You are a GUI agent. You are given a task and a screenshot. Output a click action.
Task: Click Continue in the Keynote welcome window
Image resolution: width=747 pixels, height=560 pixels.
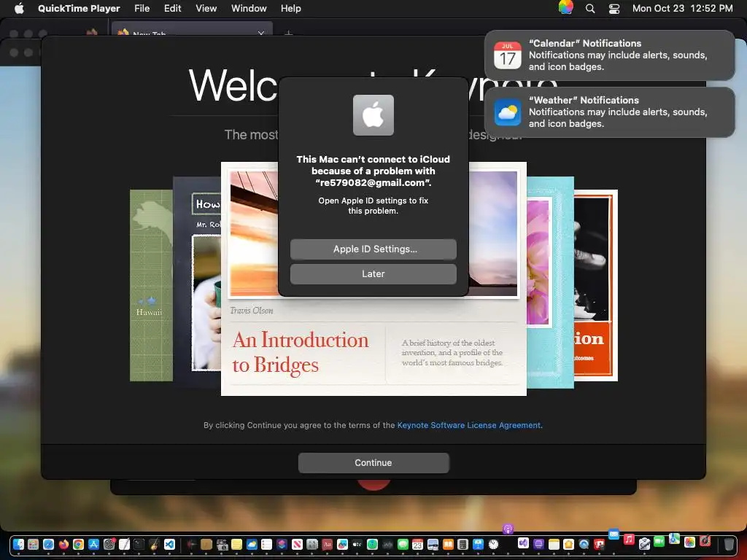(x=373, y=463)
